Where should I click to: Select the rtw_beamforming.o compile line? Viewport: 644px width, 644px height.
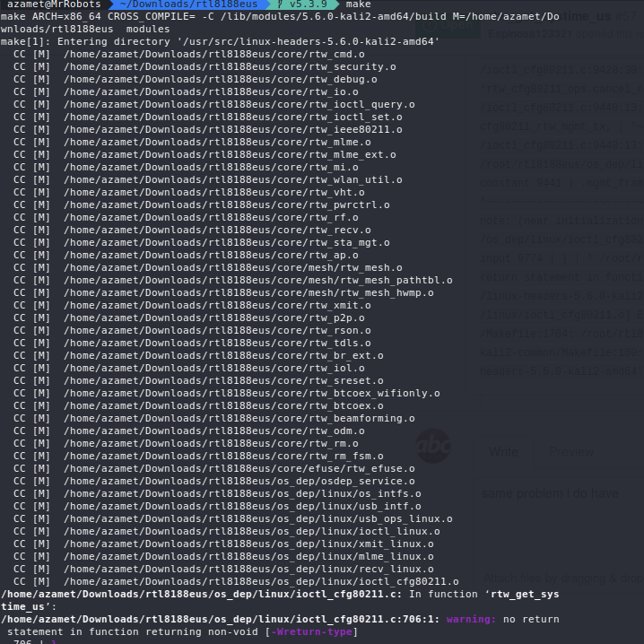tap(214, 419)
